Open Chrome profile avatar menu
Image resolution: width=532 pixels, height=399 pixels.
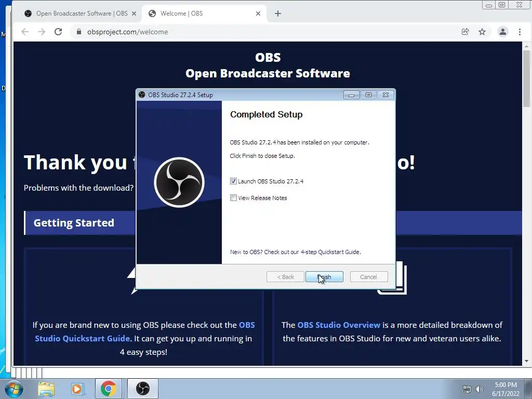pyautogui.click(x=503, y=32)
